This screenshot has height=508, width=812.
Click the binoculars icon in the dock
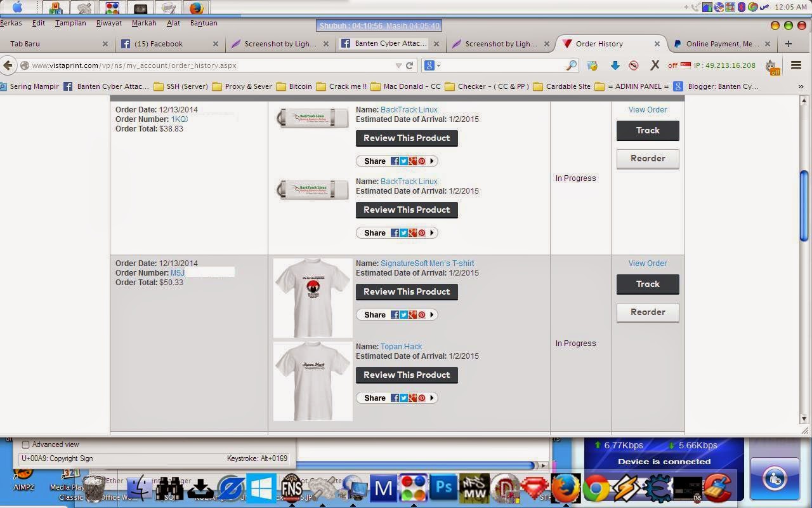169,488
